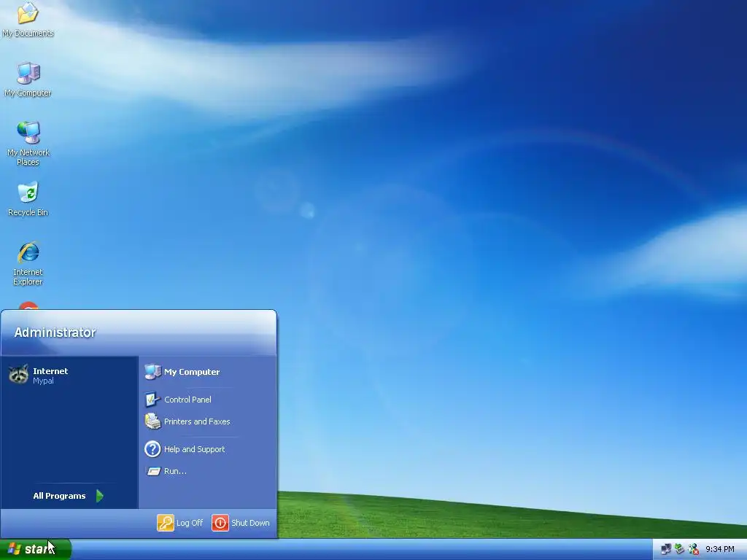Select Internet Explorer desktop shortcut
The image size is (747, 560).
point(28,263)
